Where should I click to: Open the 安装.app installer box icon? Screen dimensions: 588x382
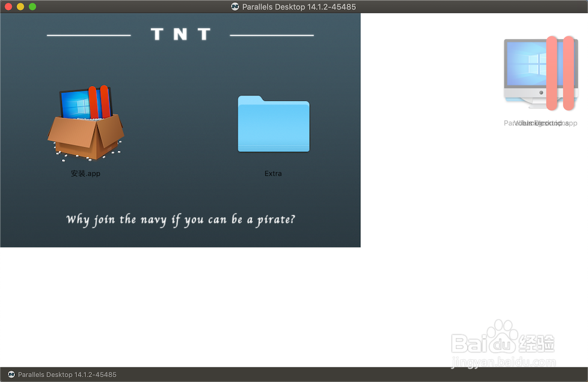[x=86, y=124]
